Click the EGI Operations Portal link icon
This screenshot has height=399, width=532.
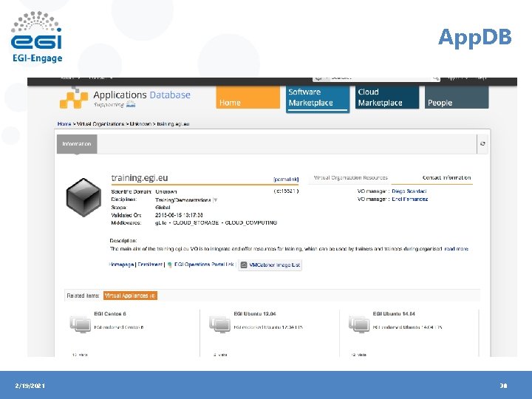click(170, 265)
